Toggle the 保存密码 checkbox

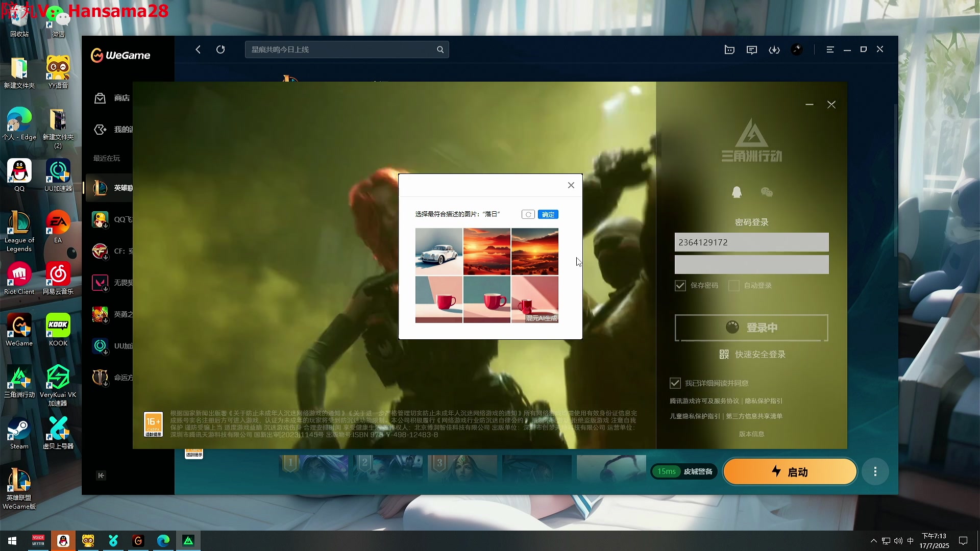coord(680,286)
